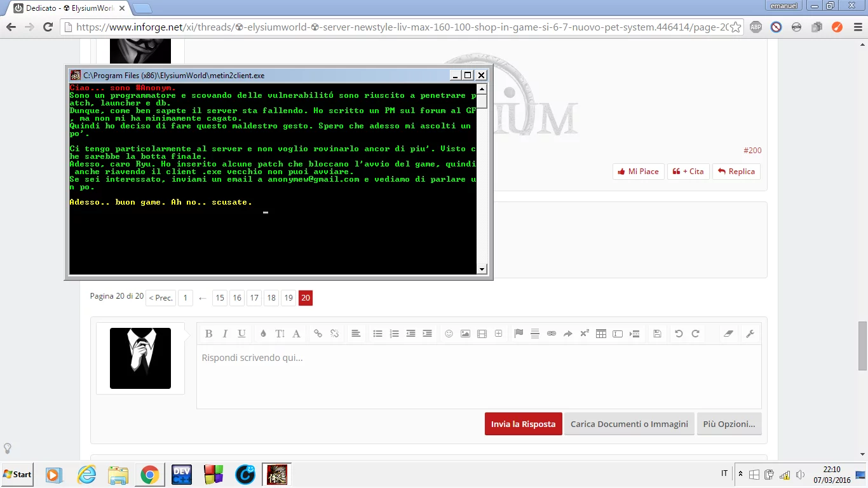Image resolution: width=868 pixels, height=488 pixels.
Task: Insert a table in the editor
Action: click(x=601, y=334)
